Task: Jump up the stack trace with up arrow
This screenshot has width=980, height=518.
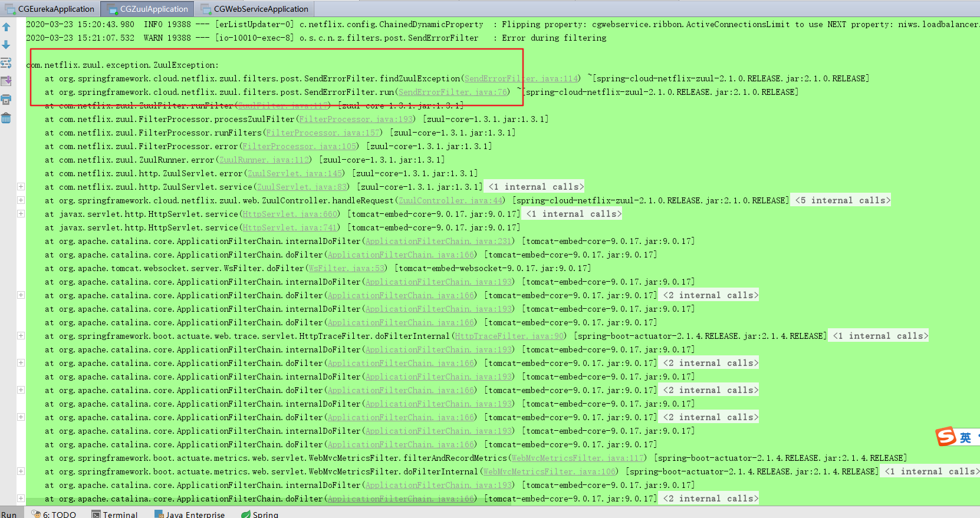Action: click(6, 27)
